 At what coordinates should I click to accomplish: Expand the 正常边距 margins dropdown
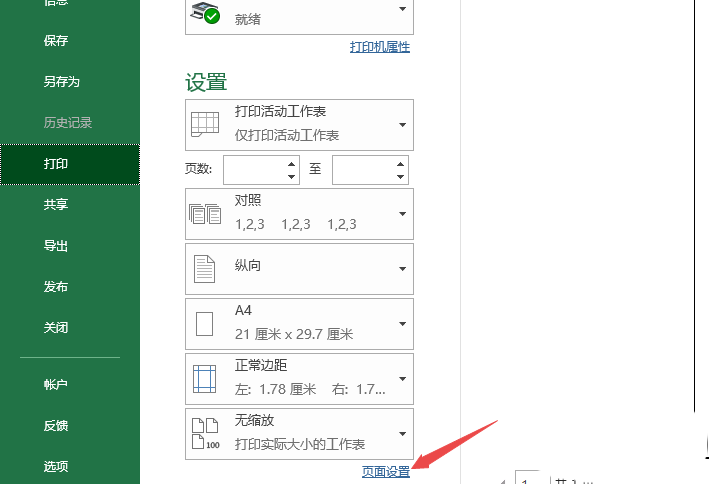(402, 379)
